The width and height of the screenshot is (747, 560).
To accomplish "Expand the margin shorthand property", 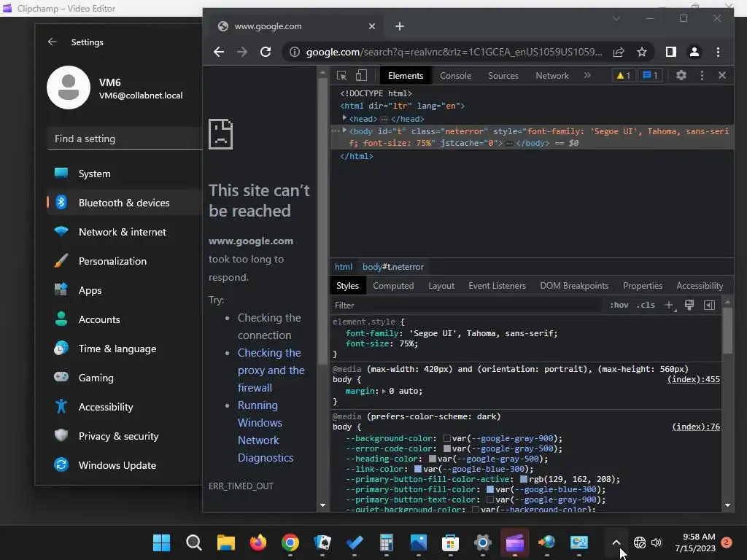I will tap(384, 391).
